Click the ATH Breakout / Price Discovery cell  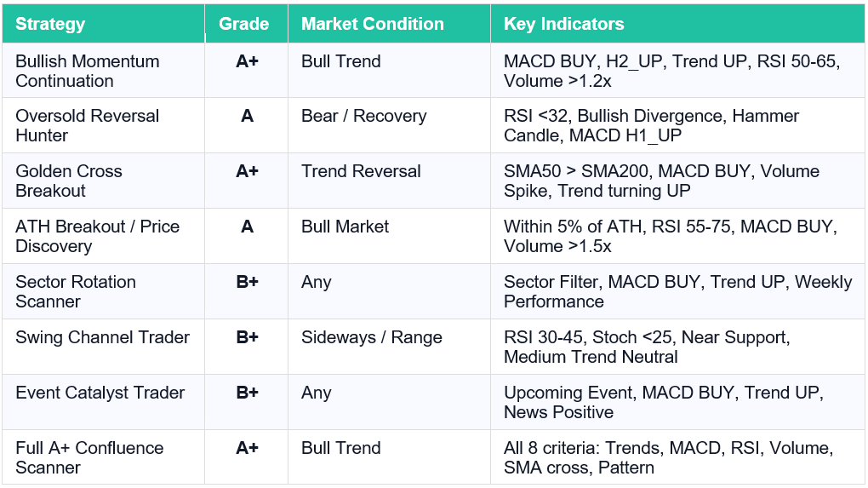98,237
